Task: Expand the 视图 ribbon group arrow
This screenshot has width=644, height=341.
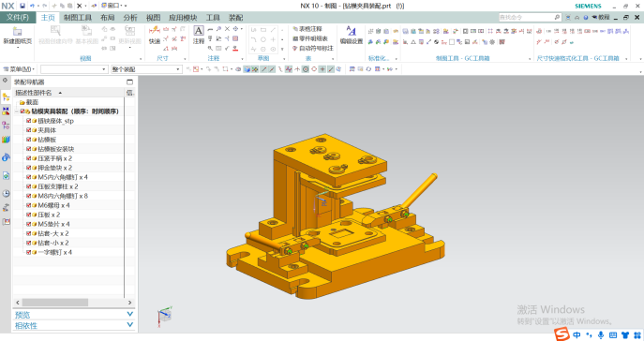Action: coord(141,59)
